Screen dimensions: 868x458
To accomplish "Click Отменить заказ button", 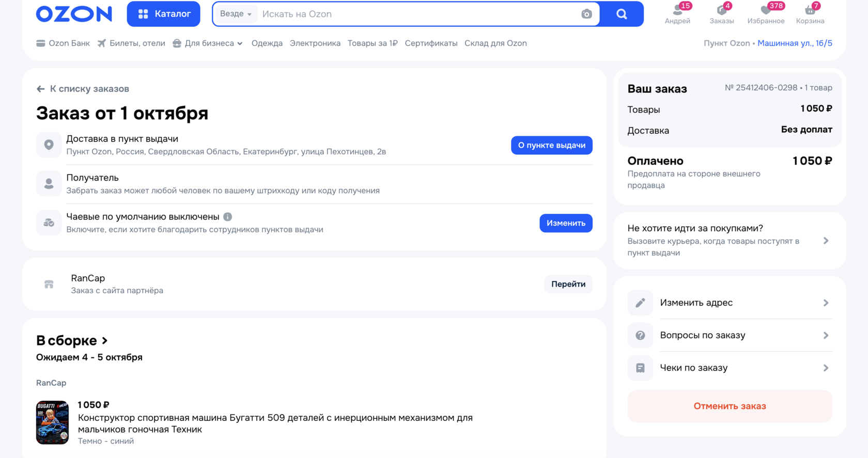I will tap(730, 406).
